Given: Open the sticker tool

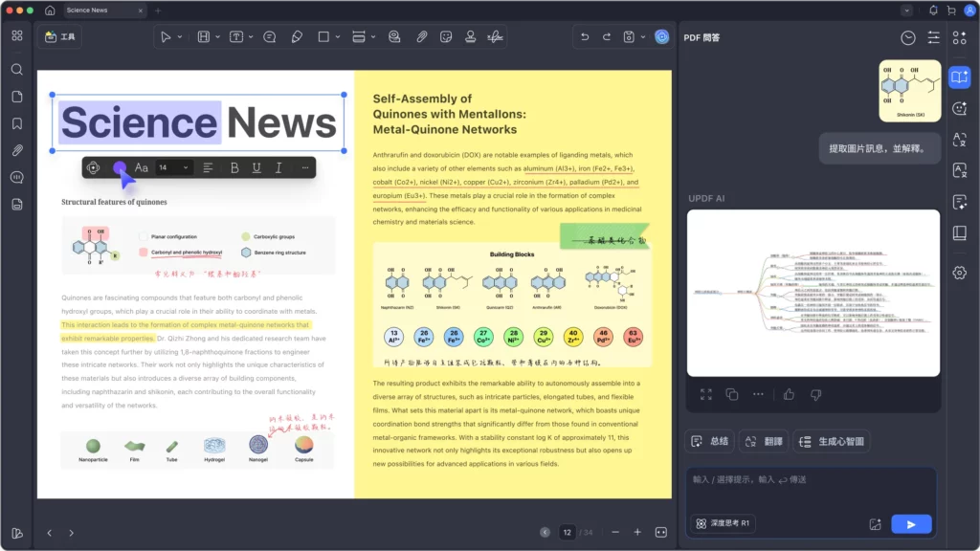Looking at the screenshot, I should [446, 36].
